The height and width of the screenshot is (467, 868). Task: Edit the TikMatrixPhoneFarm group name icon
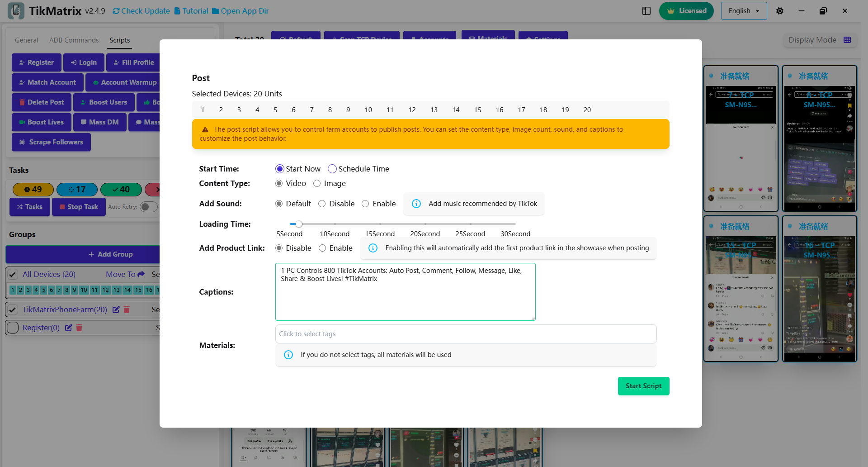click(x=116, y=310)
